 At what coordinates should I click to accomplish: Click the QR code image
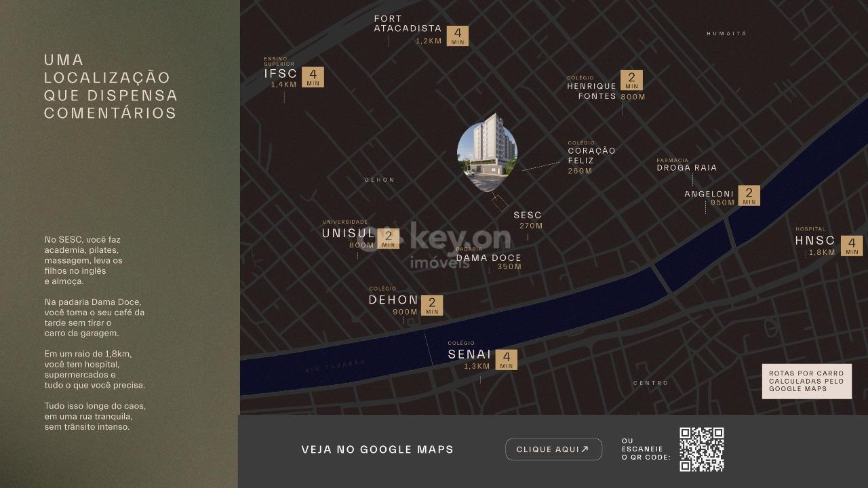click(701, 449)
